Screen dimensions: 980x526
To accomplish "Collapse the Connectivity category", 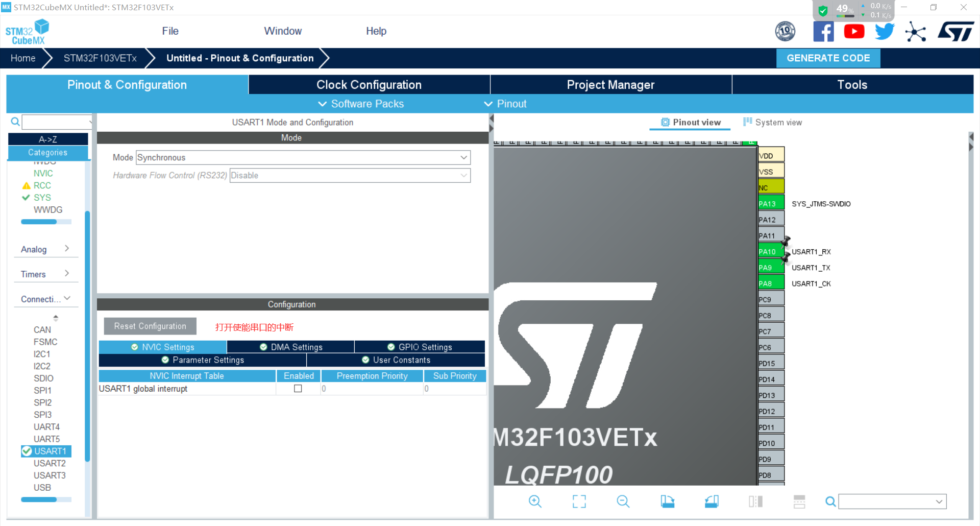I will (45, 299).
